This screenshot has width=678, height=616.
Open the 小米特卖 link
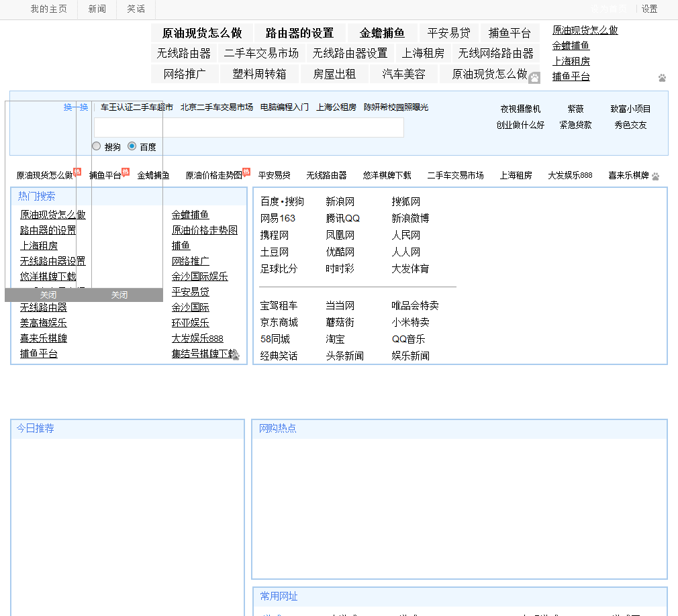410,323
